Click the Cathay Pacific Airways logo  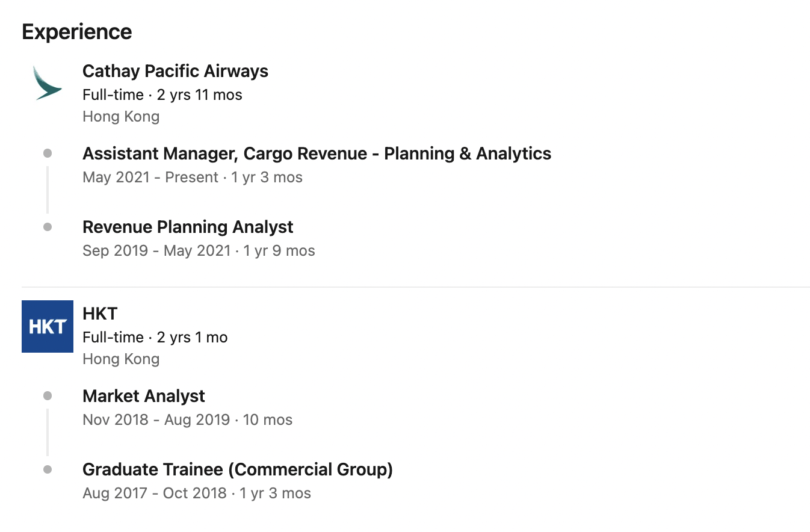47,83
